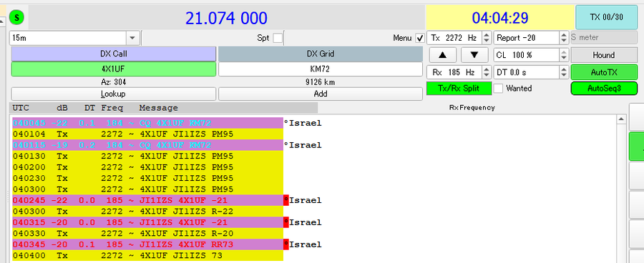Click the Lookup button
Viewport: 644px width, 263px height.
(x=113, y=94)
